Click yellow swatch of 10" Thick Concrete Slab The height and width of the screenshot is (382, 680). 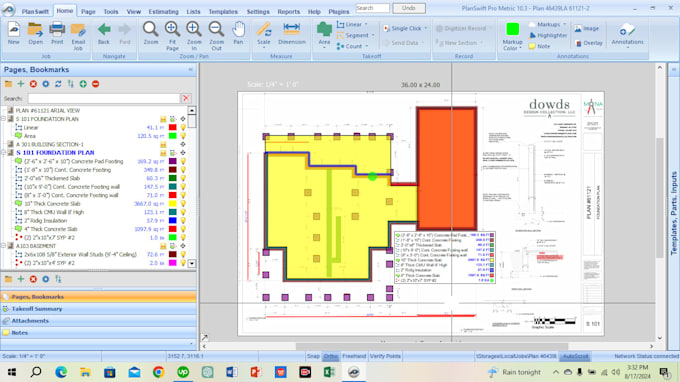click(x=173, y=204)
